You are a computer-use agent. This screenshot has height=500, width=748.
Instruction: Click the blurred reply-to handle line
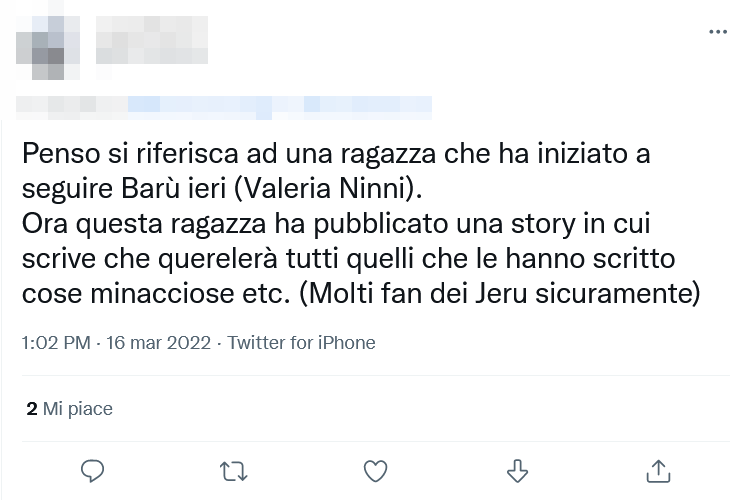pyautogui.click(x=225, y=103)
